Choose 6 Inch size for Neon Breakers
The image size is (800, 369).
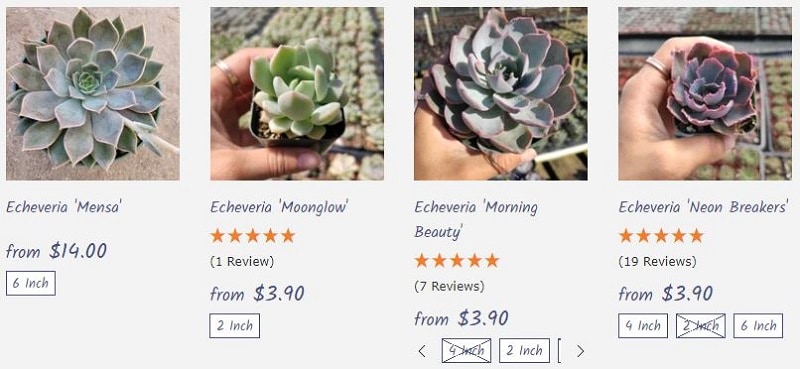coord(758,326)
